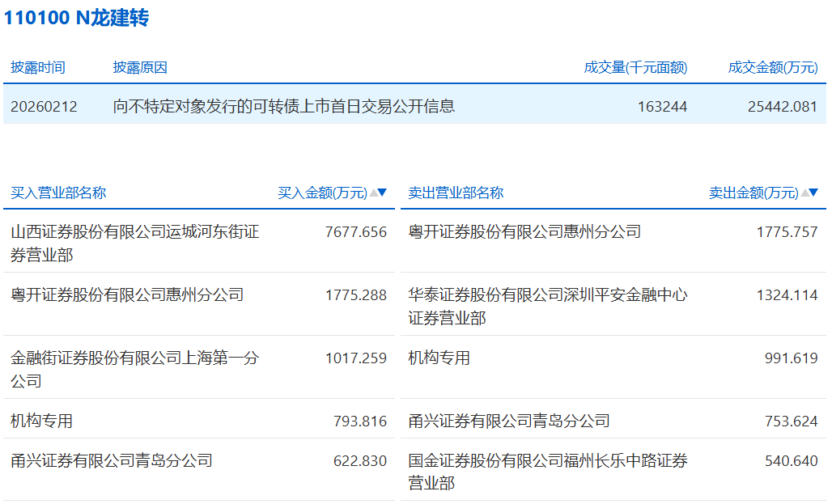Viewport: 832px width, 504px height.
Task: Sort buy amount ascending with gray up arrow
Action: (x=374, y=193)
